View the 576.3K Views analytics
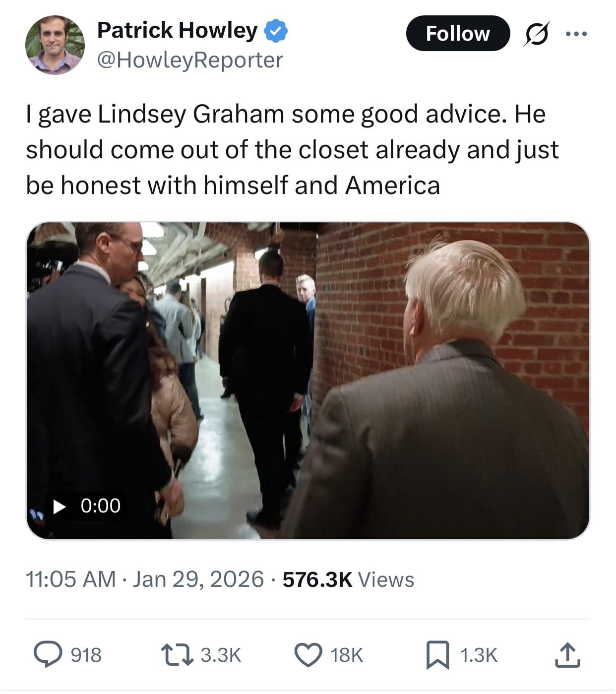Screen dimensions: 616x694 pos(348,579)
